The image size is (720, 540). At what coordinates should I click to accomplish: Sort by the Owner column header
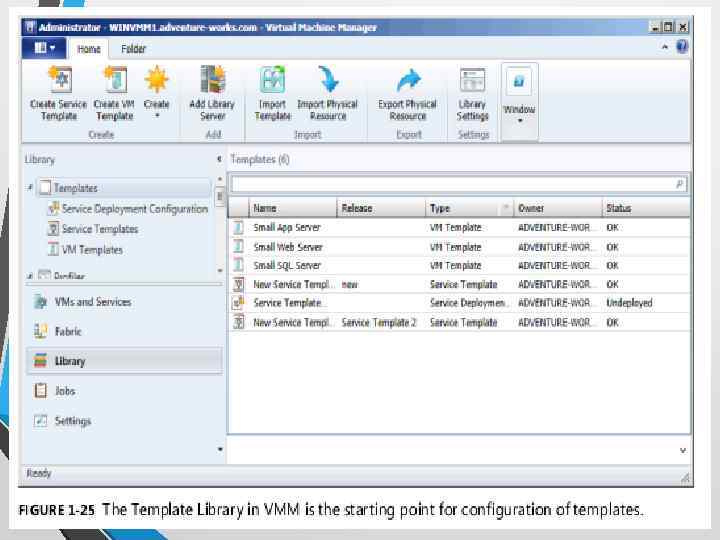point(557,208)
